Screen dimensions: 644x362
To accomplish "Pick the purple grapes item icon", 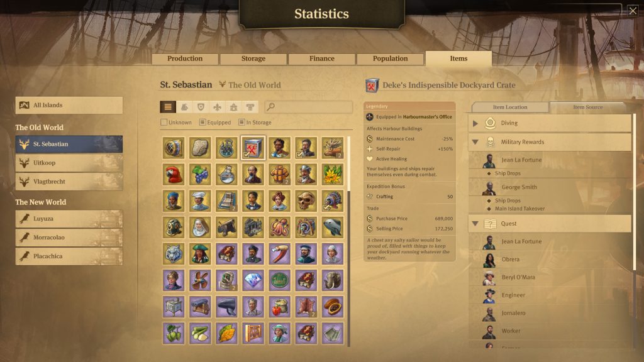I will [x=200, y=174].
